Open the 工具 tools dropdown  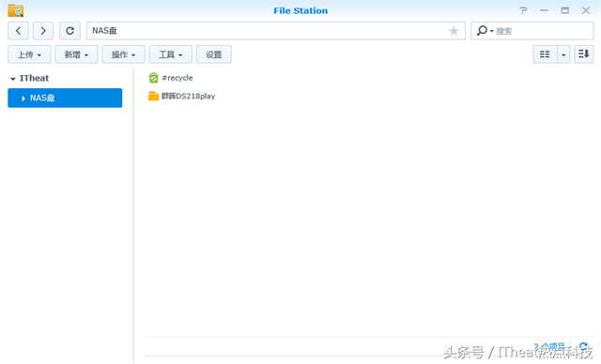tap(171, 54)
